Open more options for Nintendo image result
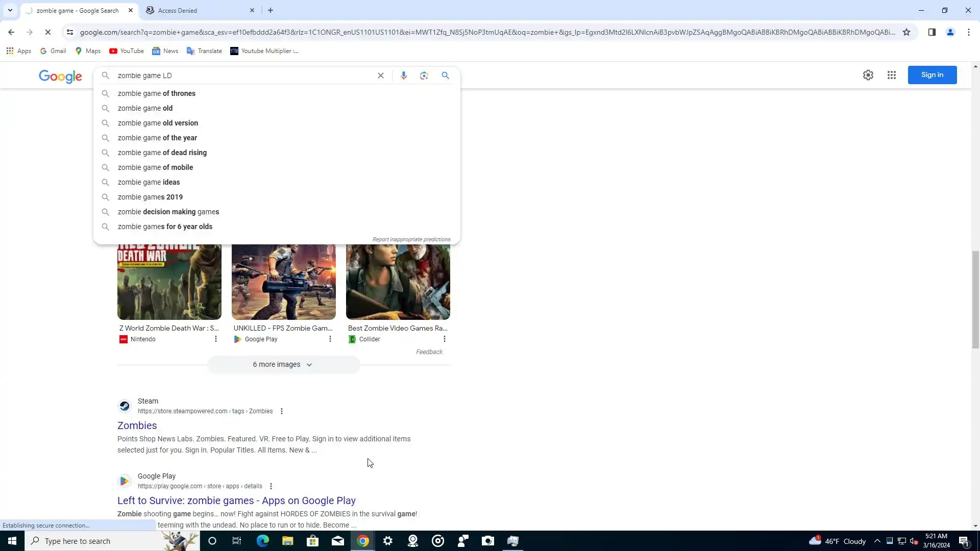 (215, 339)
